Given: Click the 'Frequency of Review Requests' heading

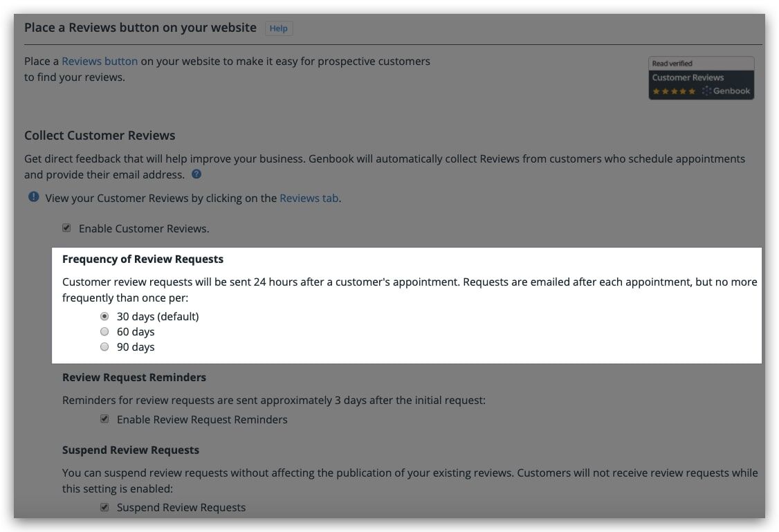Looking at the screenshot, I should pyautogui.click(x=143, y=259).
